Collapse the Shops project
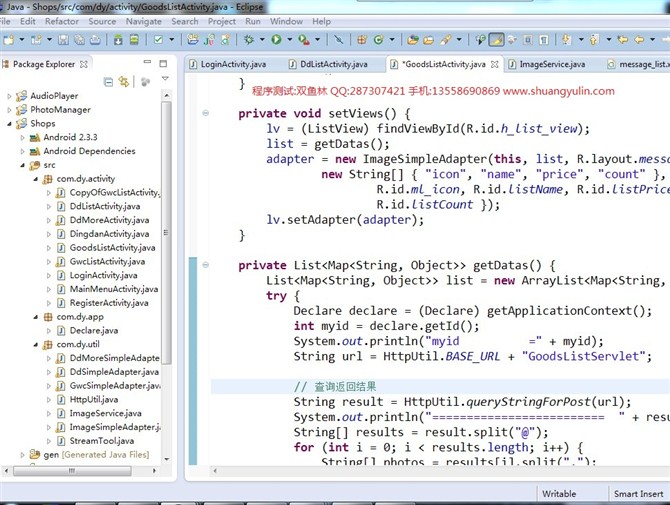The image size is (670, 505). click(x=9, y=124)
